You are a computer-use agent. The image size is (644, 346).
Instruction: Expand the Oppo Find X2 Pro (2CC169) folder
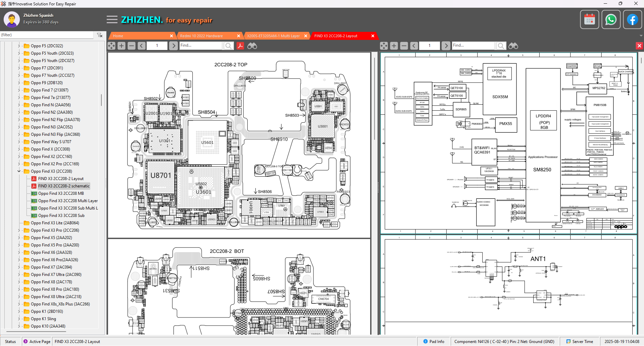[x=19, y=164]
